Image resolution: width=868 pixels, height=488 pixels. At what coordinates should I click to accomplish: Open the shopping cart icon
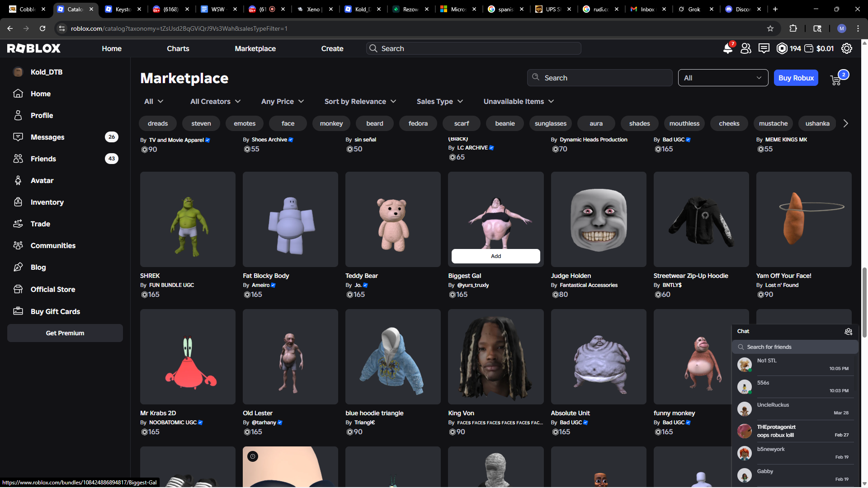click(x=836, y=80)
